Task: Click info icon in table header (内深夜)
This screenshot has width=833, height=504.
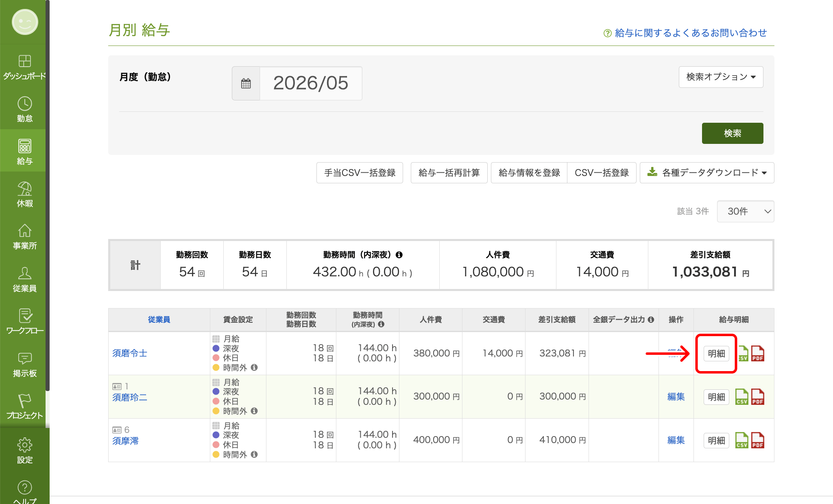Action: coord(381,324)
